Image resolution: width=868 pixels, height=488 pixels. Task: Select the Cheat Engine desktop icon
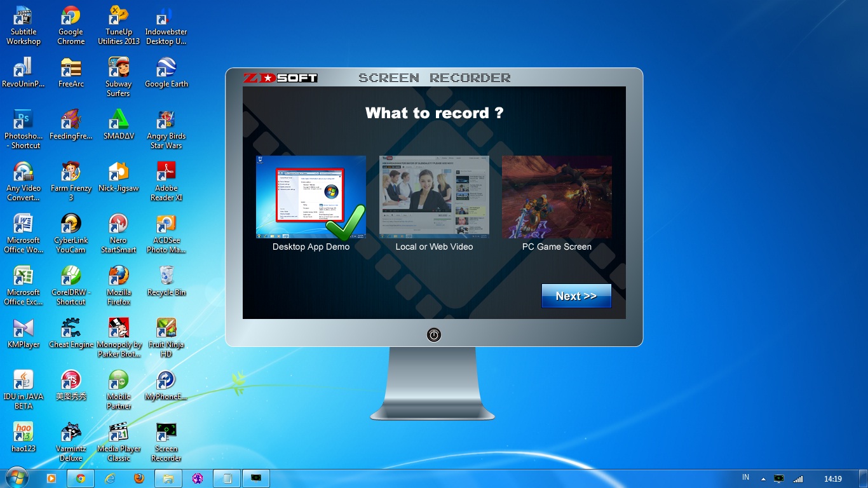[x=71, y=334]
